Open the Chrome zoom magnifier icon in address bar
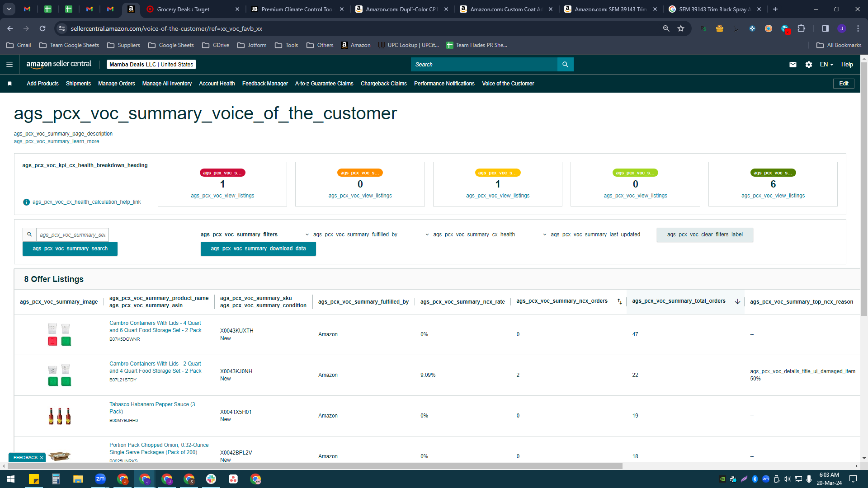The width and height of the screenshot is (868, 488). 666,28
